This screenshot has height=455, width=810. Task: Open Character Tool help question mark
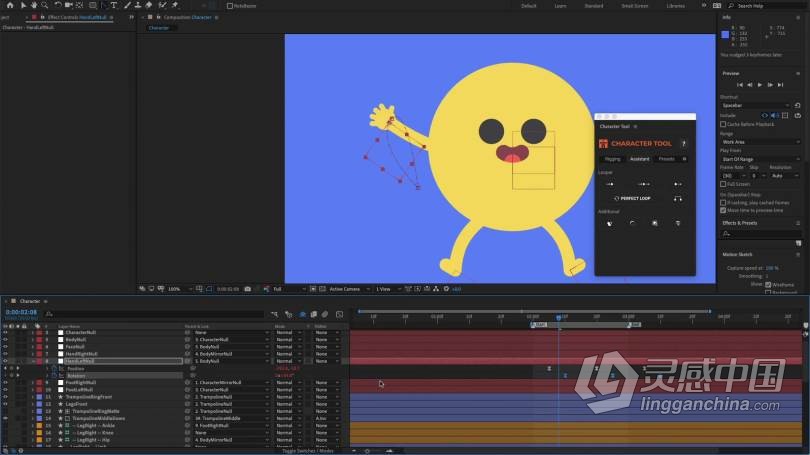click(684, 143)
